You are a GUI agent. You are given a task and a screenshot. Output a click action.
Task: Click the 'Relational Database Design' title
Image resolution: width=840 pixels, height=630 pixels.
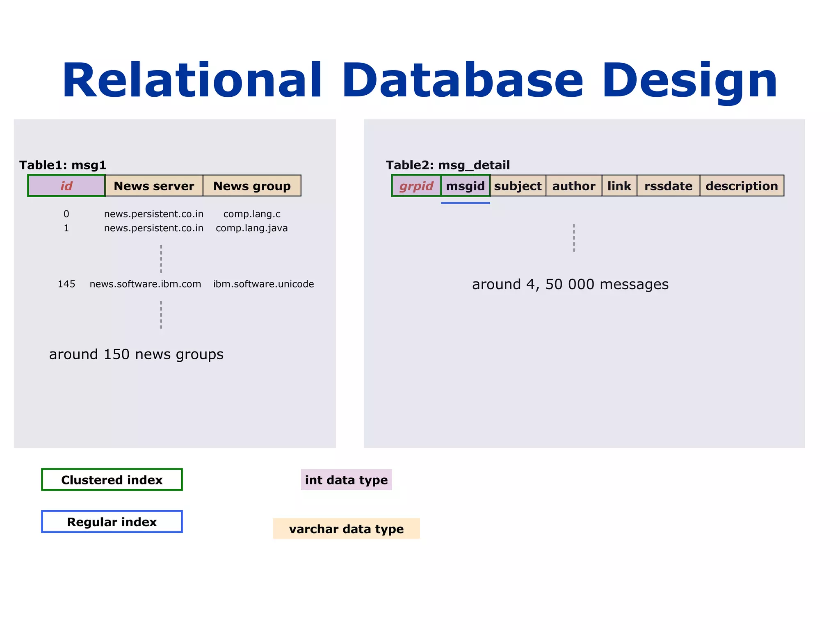[x=420, y=81]
